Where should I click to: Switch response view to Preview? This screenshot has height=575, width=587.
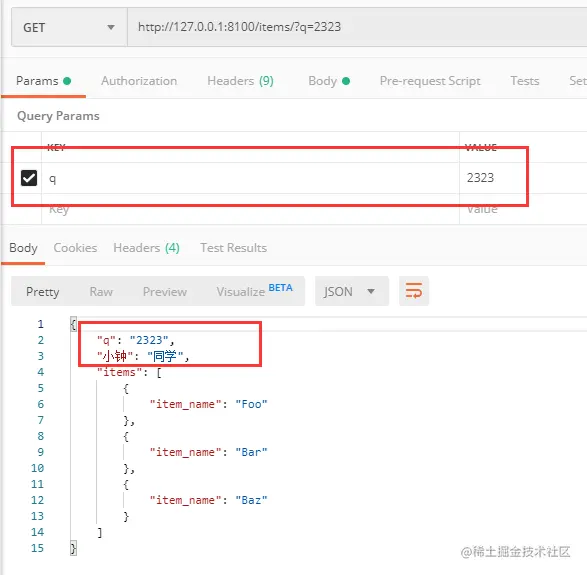tap(165, 292)
